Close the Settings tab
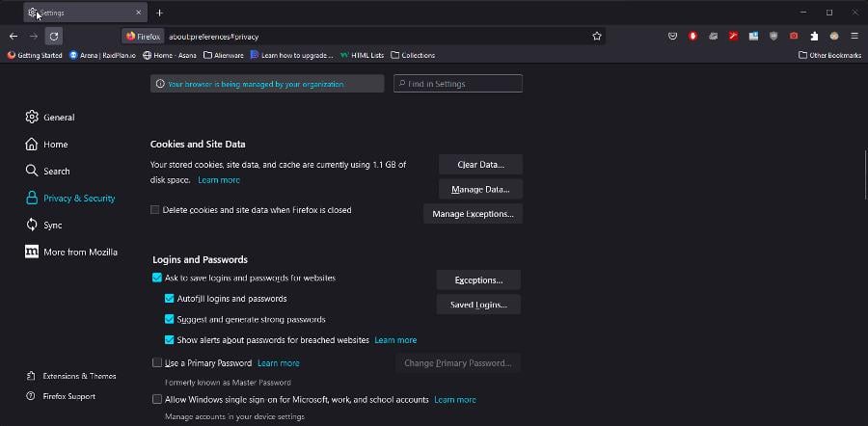 [x=138, y=13]
